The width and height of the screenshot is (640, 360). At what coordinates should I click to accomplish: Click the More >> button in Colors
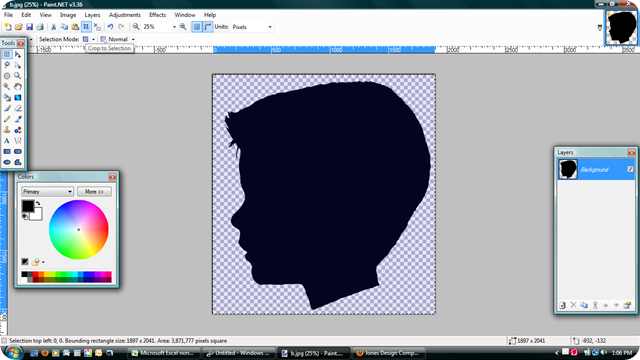(x=94, y=191)
